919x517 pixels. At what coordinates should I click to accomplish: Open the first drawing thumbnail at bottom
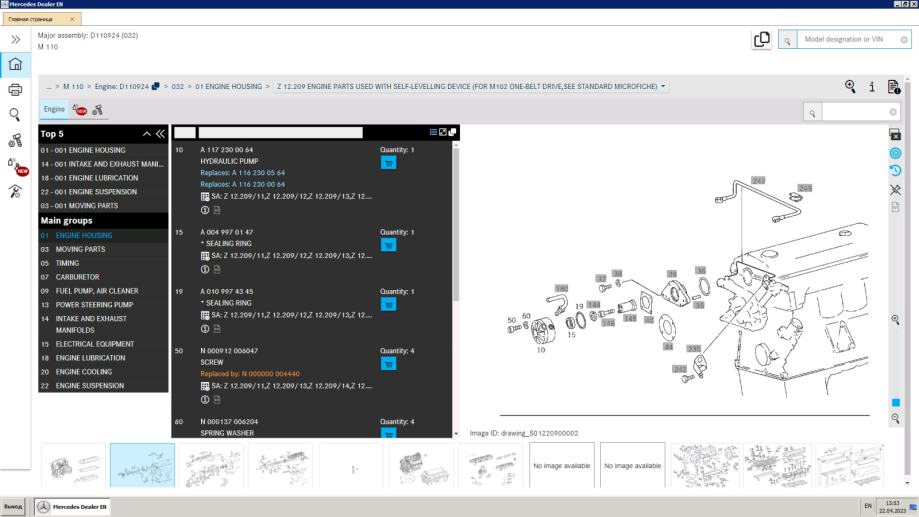click(73, 465)
